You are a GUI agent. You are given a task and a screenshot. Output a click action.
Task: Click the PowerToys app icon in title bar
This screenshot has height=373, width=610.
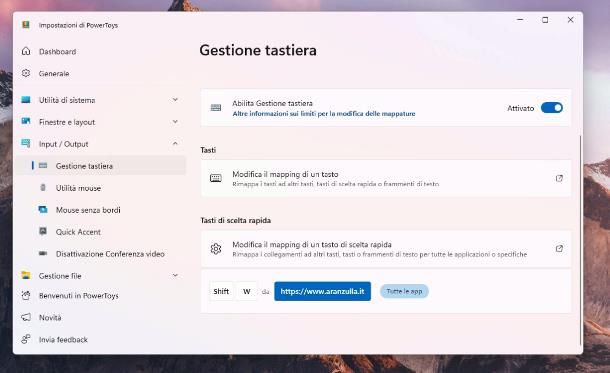point(26,25)
